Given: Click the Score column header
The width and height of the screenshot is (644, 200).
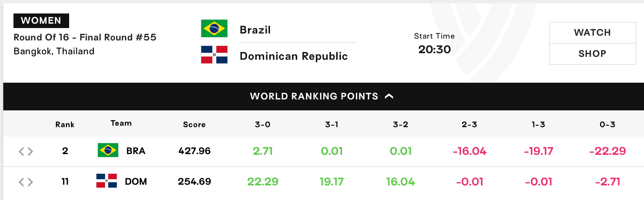Looking at the screenshot, I should tap(194, 125).
